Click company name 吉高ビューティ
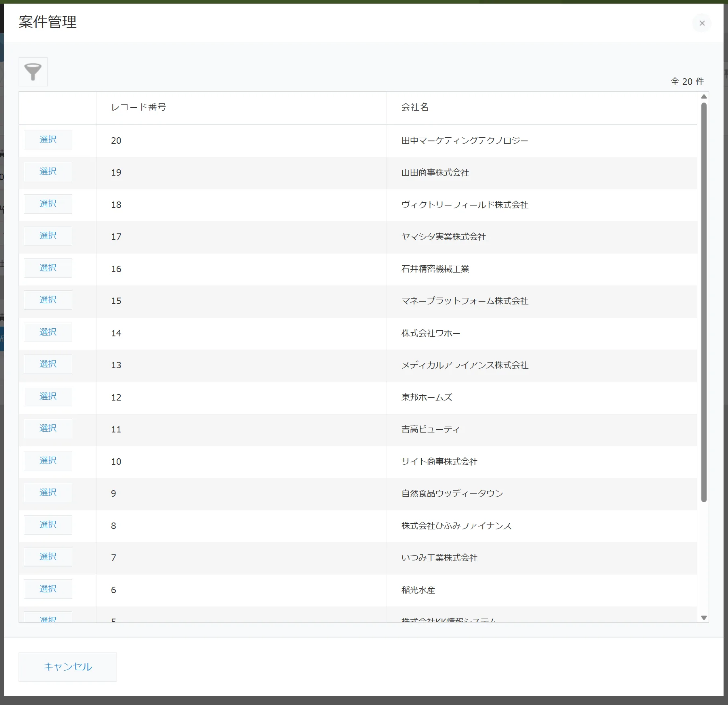 pyautogui.click(x=431, y=429)
